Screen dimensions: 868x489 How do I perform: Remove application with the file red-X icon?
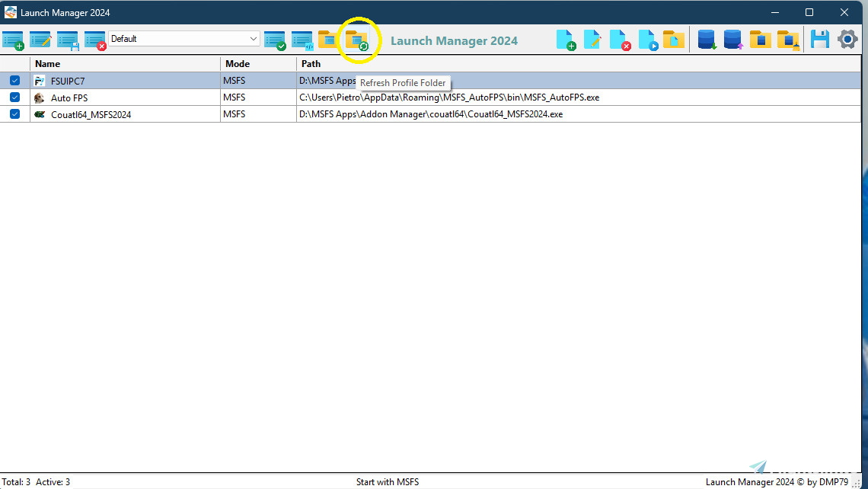click(620, 40)
